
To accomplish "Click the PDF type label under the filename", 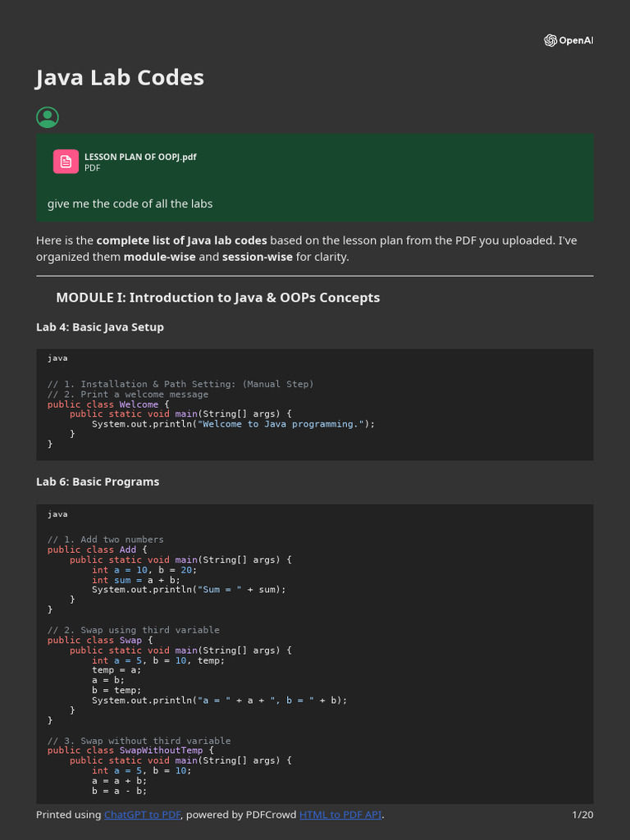I will pos(92,167).
